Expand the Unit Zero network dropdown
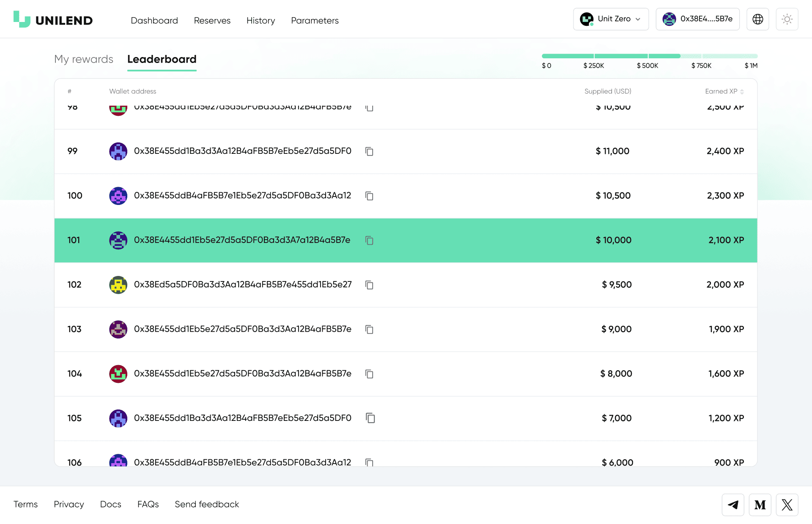This screenshot has height=524, width=812. pos(611,19)
